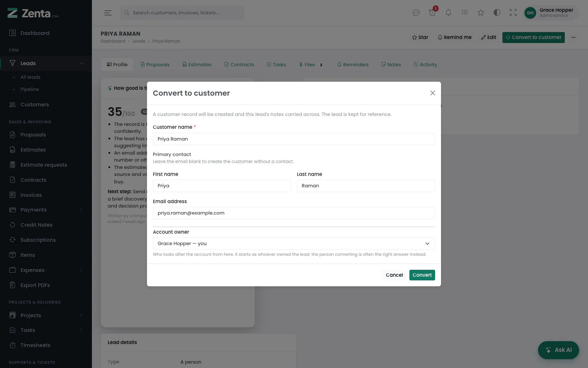The height and width of the screenshot is (368, 588).
Task: Open the more options ellipsis button
Action: click(x=573, y=37)
